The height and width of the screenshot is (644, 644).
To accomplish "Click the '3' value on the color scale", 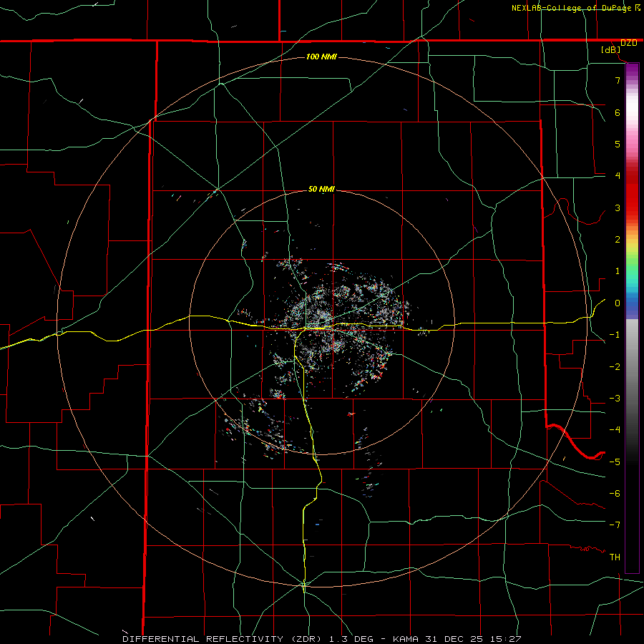I will (618, 208).
